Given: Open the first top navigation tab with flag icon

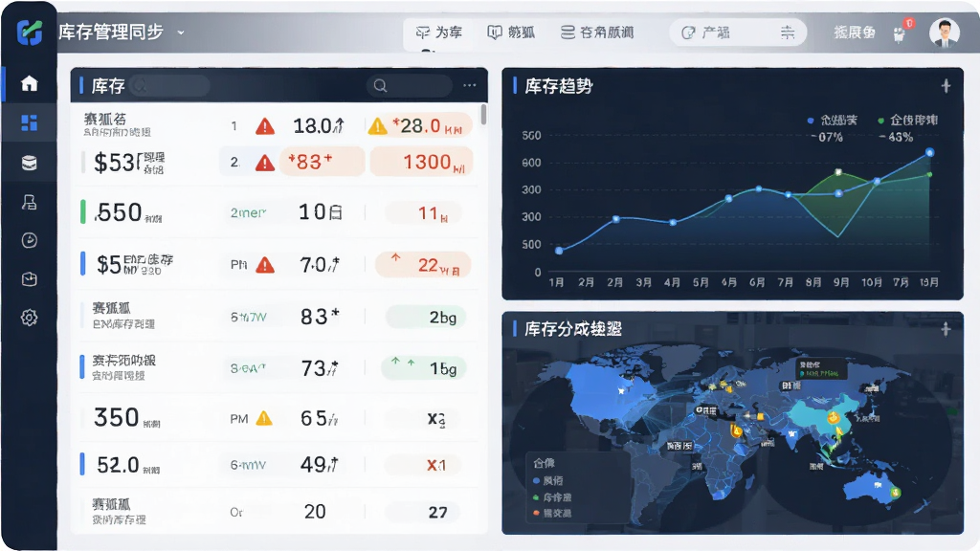Looking at the screenshot, I should 438,33.
